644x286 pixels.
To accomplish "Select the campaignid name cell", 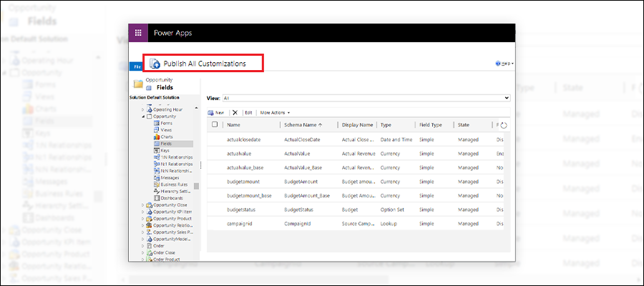I will click(239, 224).
